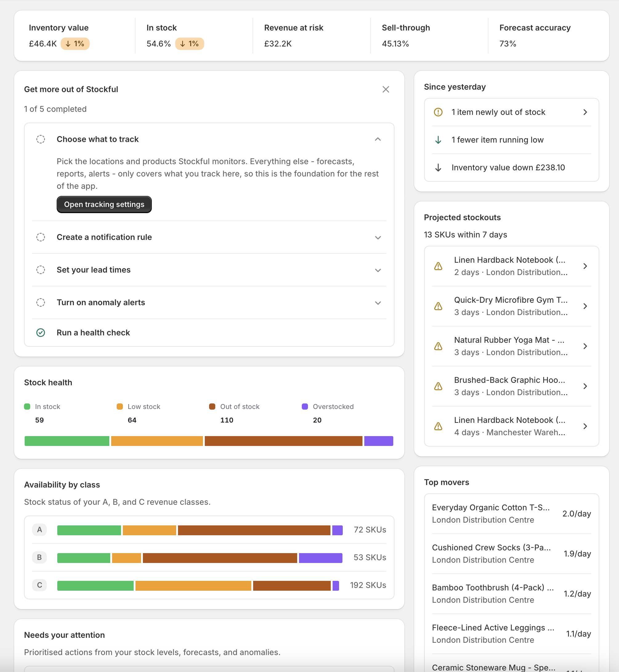This screenshot has width=619, height=672.
Task: Click the 2.0/day rate value
Action: [x=577, y=514]
